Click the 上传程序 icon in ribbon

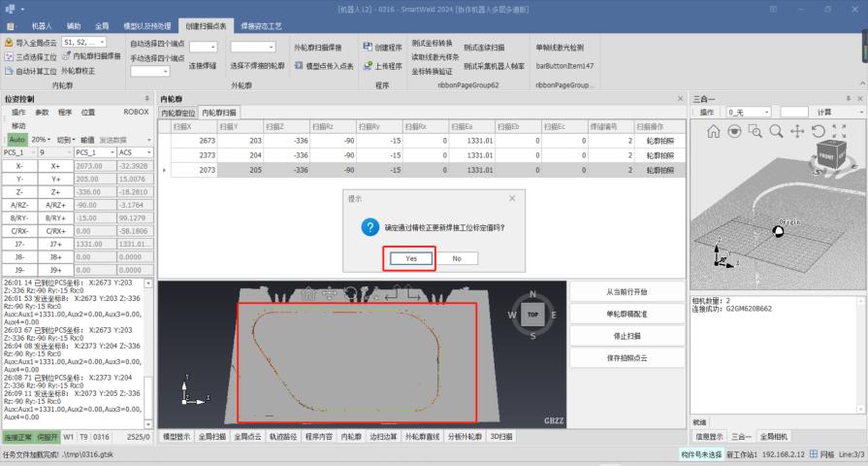tap(368, 67)
